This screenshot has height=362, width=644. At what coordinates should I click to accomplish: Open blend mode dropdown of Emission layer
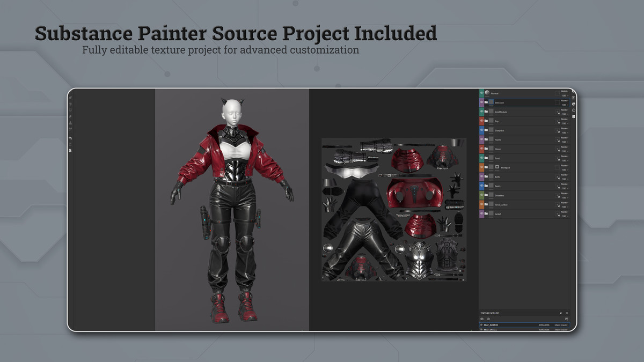coord(564,100)
